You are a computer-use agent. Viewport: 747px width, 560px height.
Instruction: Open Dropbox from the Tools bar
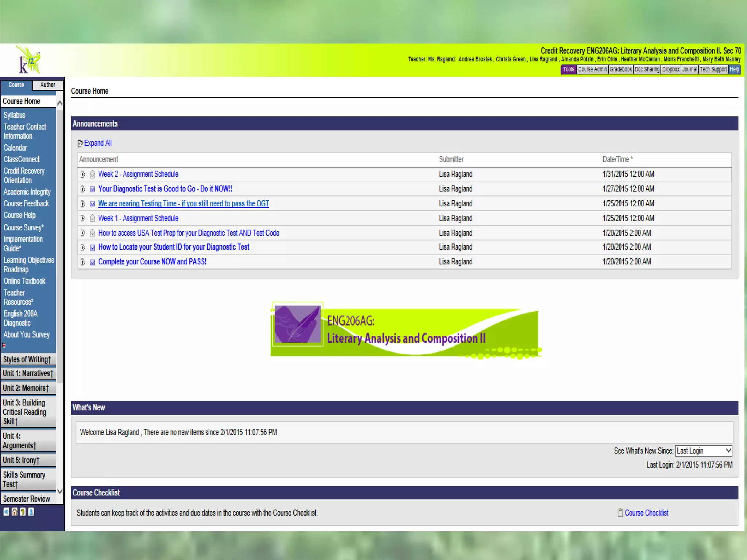click(x=670, y=69)
